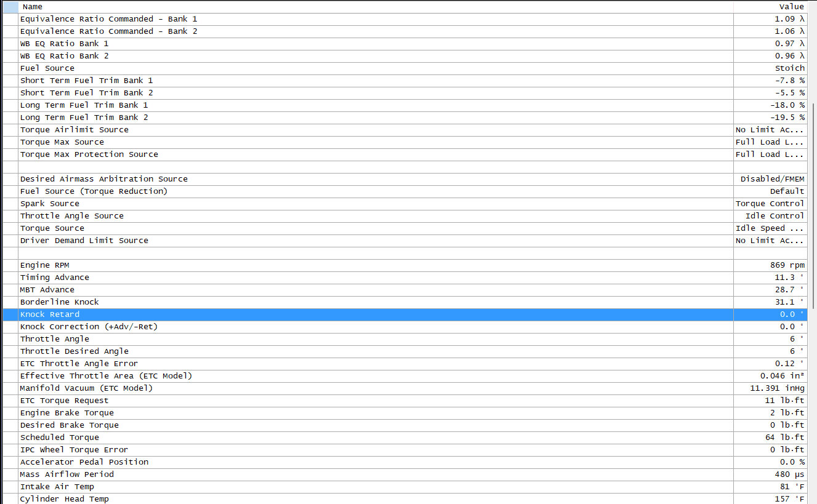817x504 pixels.
Task: Click the Disabled/FMEM value cell
Action: pos(770,179)
